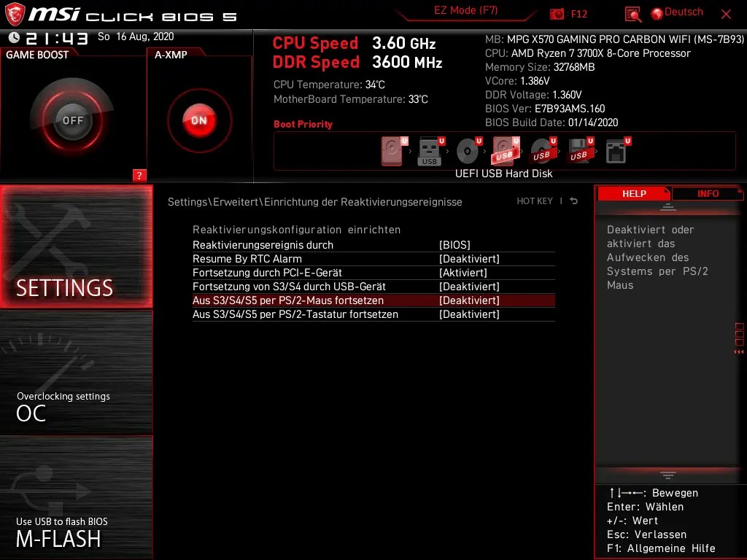Click the help panel scroll-down arrow

667,475
